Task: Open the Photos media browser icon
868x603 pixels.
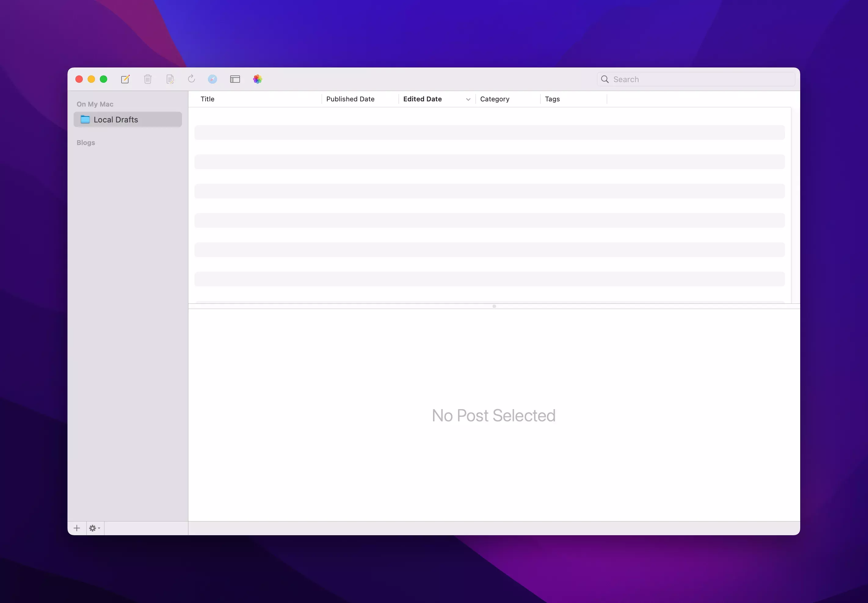Action: (258, 79)
